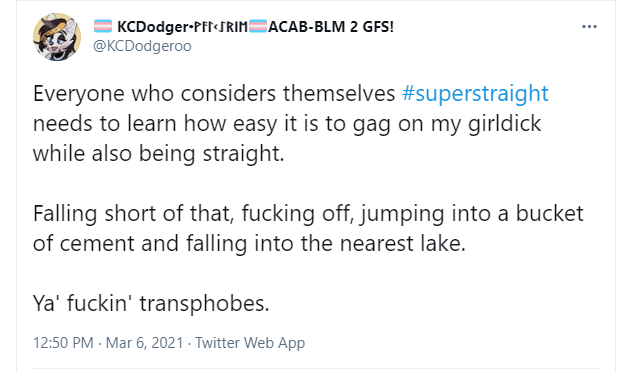Screen dimensions: 623x373
Task: Click the flag emoji before KCDodger
Action: point(103,26)
